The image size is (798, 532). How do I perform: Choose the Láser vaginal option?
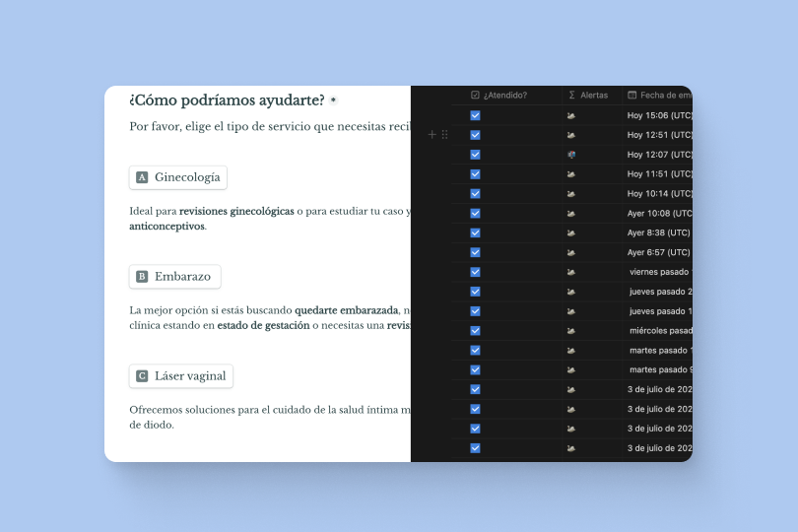181,375
